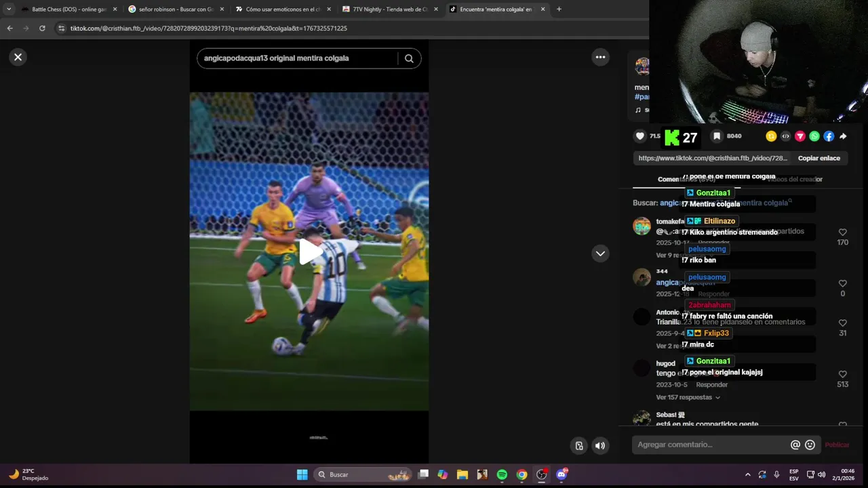The width and height of the screenshot is (868, 488).
Task: Open the three-dots more options menu
Action: coord(600,57)
